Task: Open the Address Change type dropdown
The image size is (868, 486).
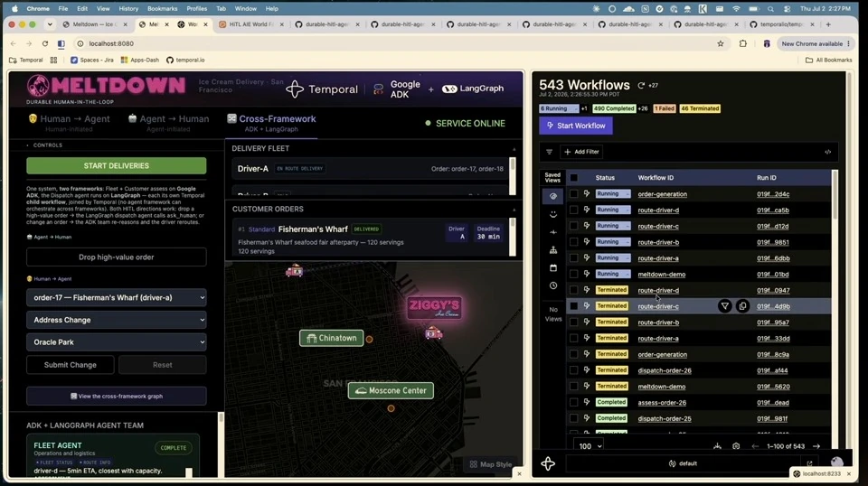Action: click(117, 320)
